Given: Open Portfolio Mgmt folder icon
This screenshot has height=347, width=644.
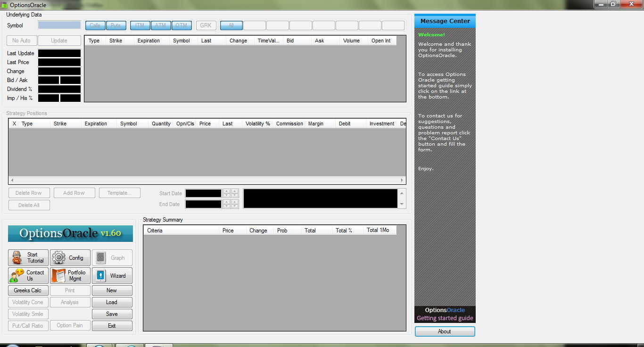Looking at the screenshot, I should pyautogui.click(x=58, y=275).
